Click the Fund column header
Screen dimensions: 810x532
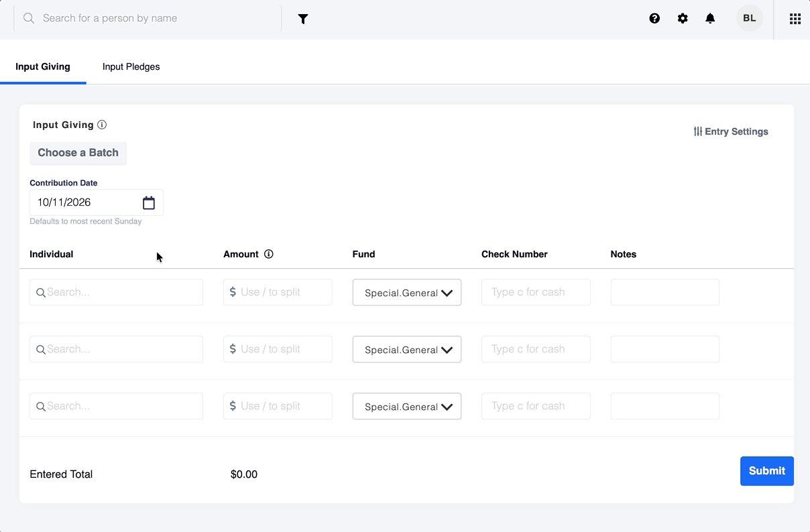[363, 254]
